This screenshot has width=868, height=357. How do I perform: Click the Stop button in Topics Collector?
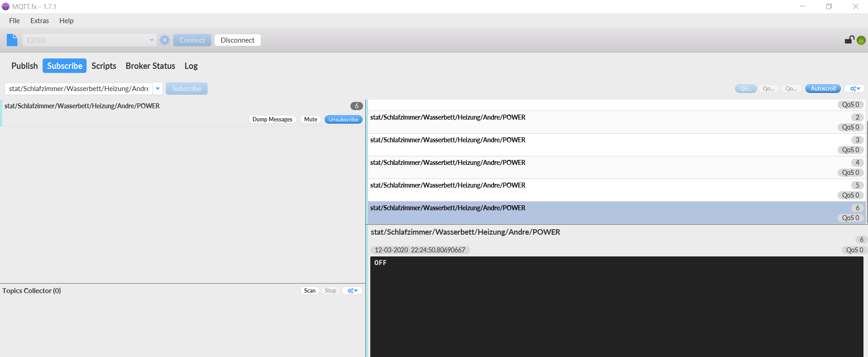pyautogui.click(x=330, y=291)
